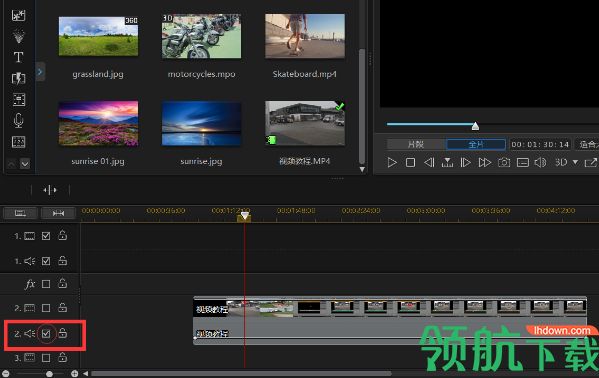Select the 视频教程.MP4 thumbnail
The width and height of the screenshot is (599, 378).
305,123
